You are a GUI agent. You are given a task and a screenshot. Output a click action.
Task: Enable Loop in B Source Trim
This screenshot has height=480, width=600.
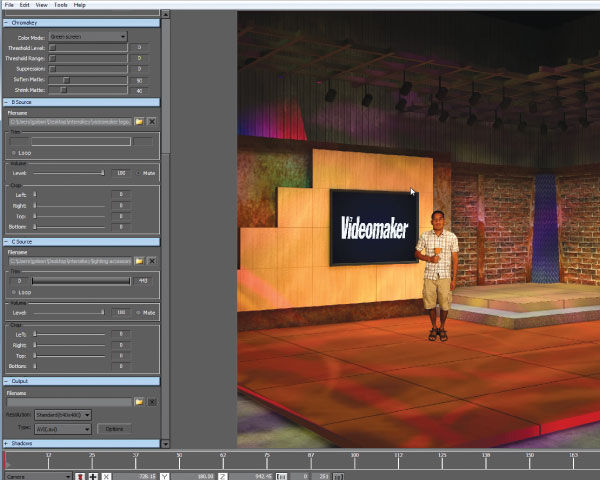14,153
